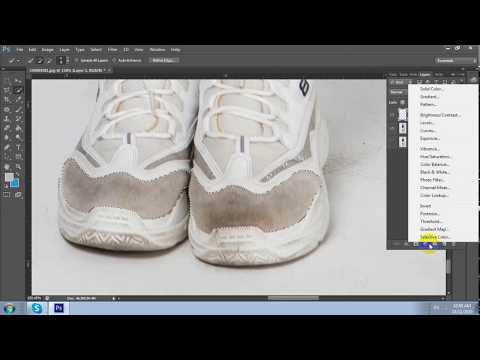Viewport: 480px width, 360px height.
Task: Select the Clone Stamp tool
Action: 7,119
